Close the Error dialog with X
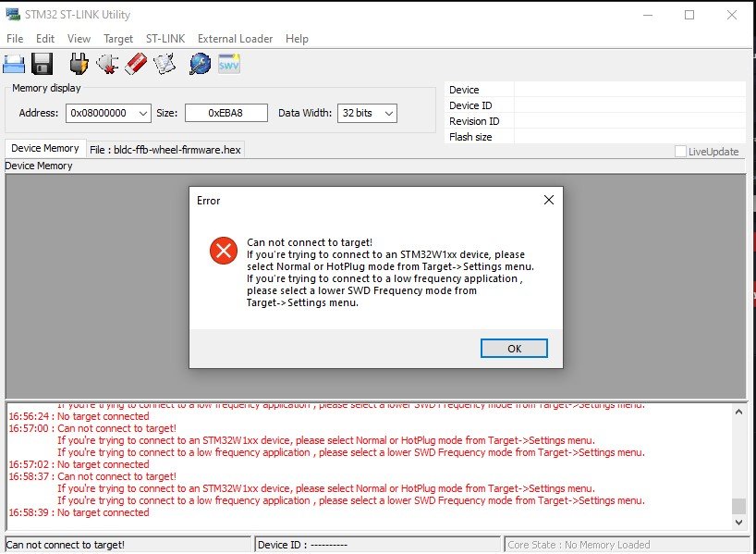This screenshot has height=554, width=756. point(548,200)
